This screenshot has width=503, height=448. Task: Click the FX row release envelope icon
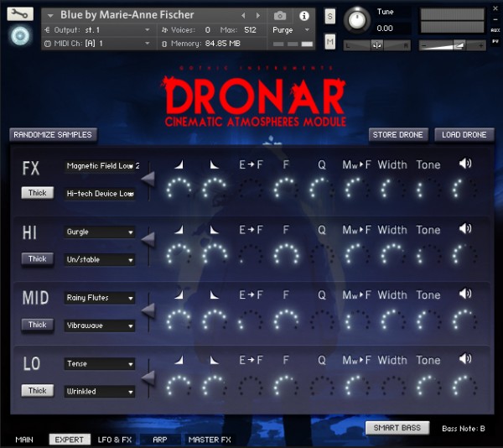click(214, 164)
